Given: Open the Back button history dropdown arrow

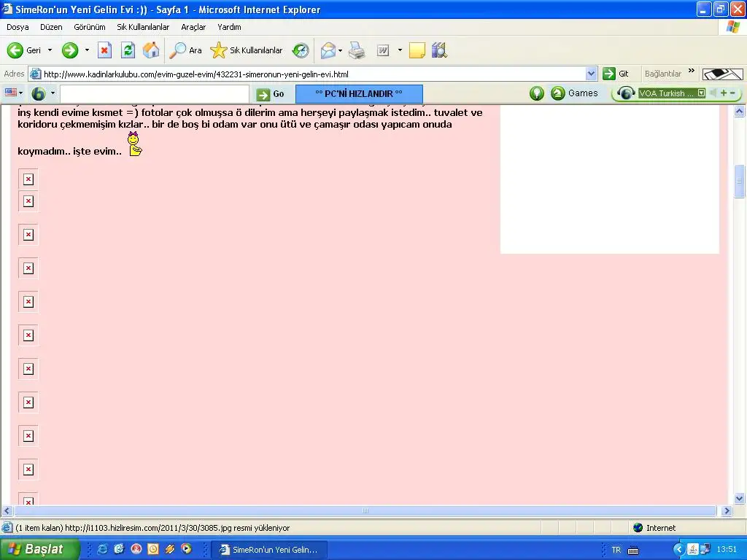Looking at the screenshot, I should [50, 50].
